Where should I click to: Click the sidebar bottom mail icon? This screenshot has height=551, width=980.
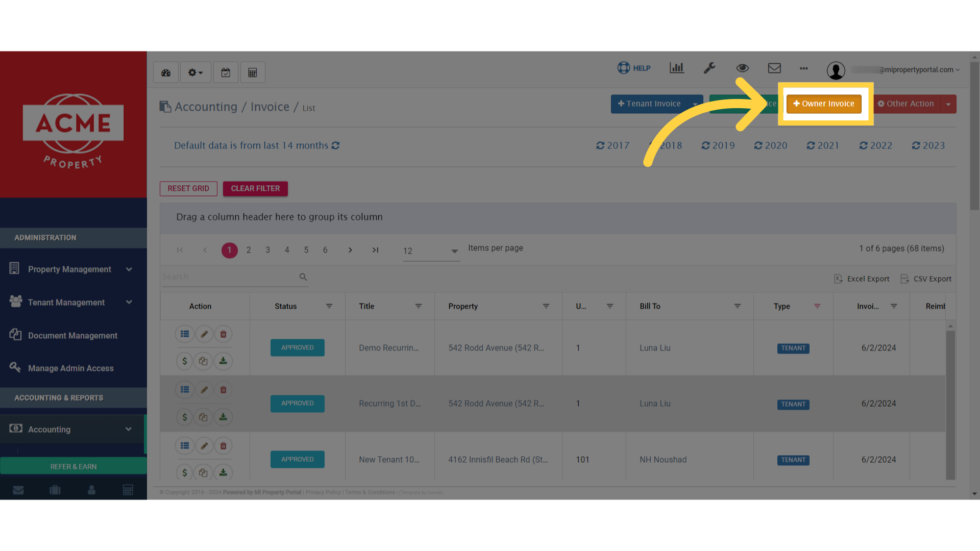click(18, 490)
